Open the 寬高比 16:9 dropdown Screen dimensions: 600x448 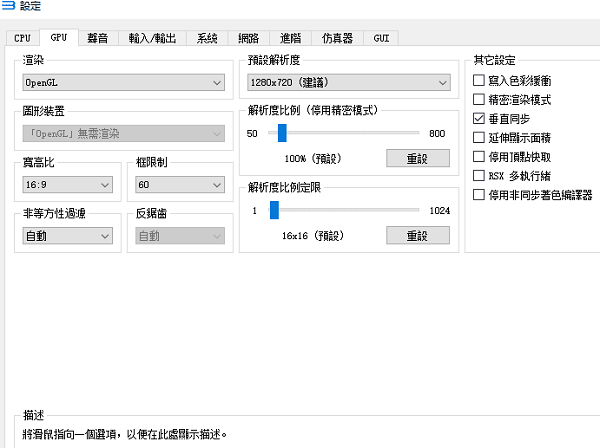coord(67,185)
